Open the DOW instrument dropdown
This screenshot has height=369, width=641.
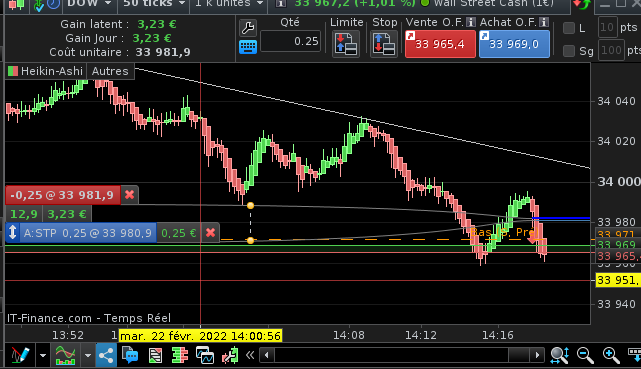pos(89,4)
